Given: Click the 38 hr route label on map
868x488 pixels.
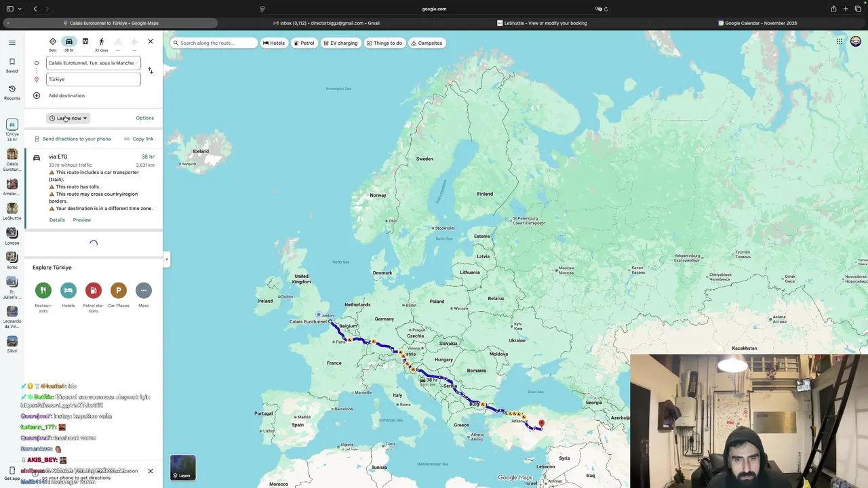Looking at the screenshot, I should (429, 381).
